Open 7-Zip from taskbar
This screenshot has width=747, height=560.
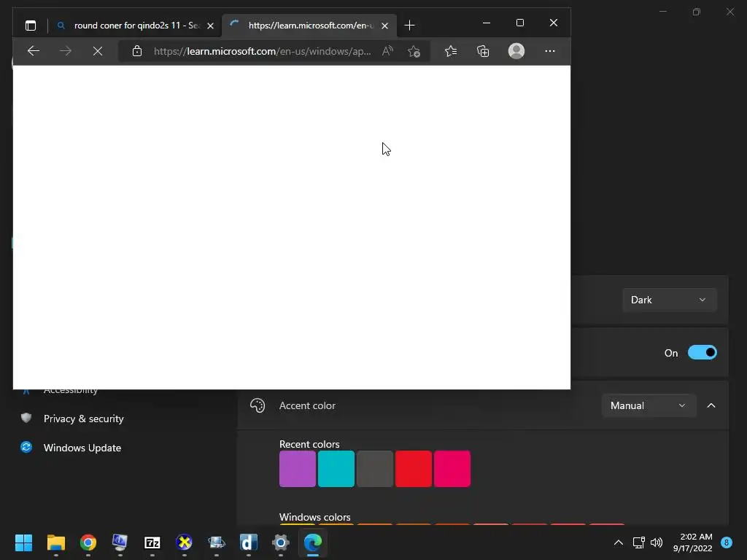[152, 542]
